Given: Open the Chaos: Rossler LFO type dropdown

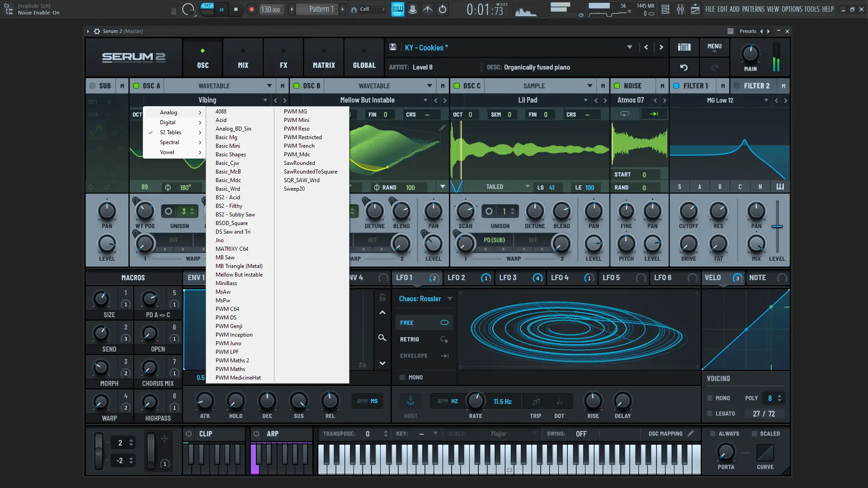Looking at the screenshot, I should point(450,299).
